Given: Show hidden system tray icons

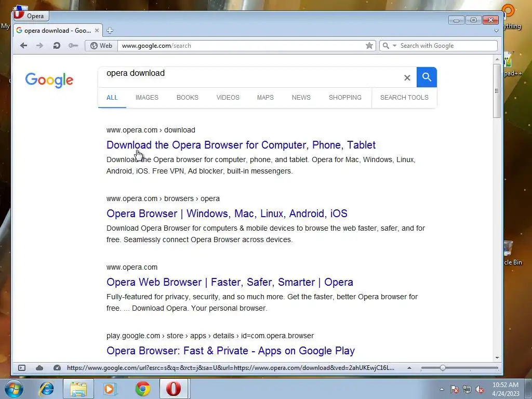Looking at the screenshot, I should [442, 389].
